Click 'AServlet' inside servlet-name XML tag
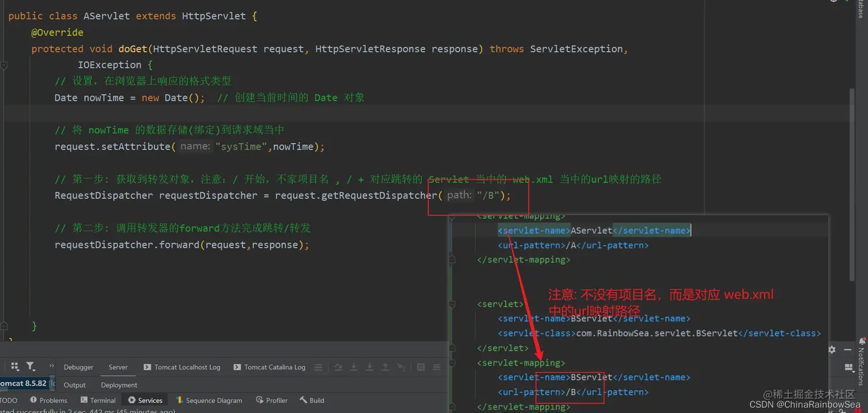This screenshot has width=868, height=413. click(x=591, y=230)
